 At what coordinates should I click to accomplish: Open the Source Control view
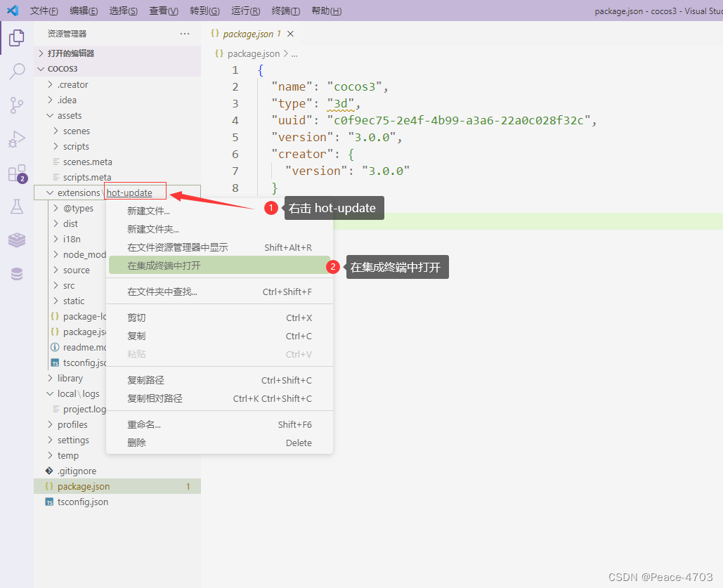pos(17,105)
